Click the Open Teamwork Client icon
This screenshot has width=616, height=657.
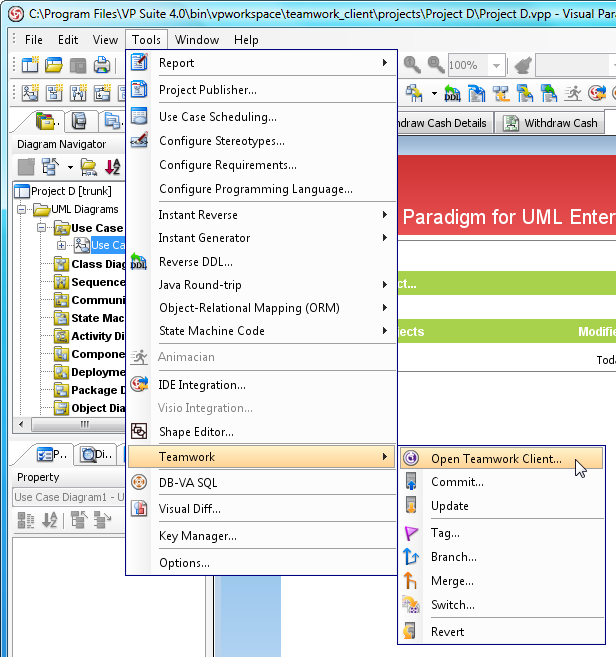(411, 458)
